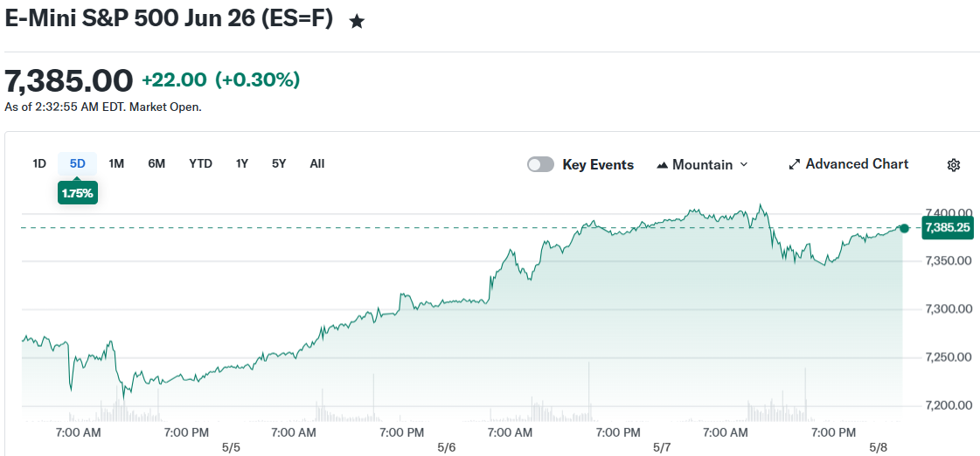980x456 pixels.
Task: Click the 7,385.25 price label
Action: point(948,227)
